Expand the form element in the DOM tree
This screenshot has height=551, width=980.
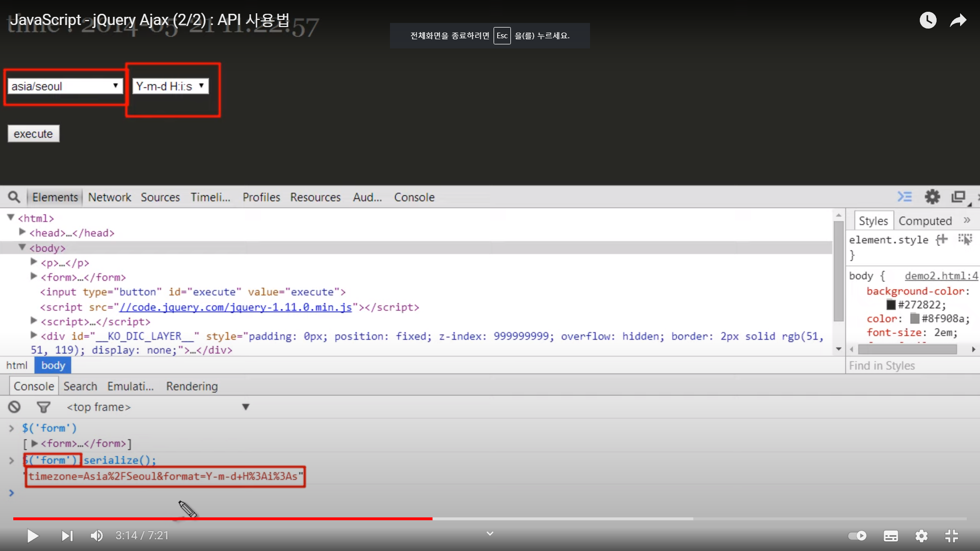(34, 277)
